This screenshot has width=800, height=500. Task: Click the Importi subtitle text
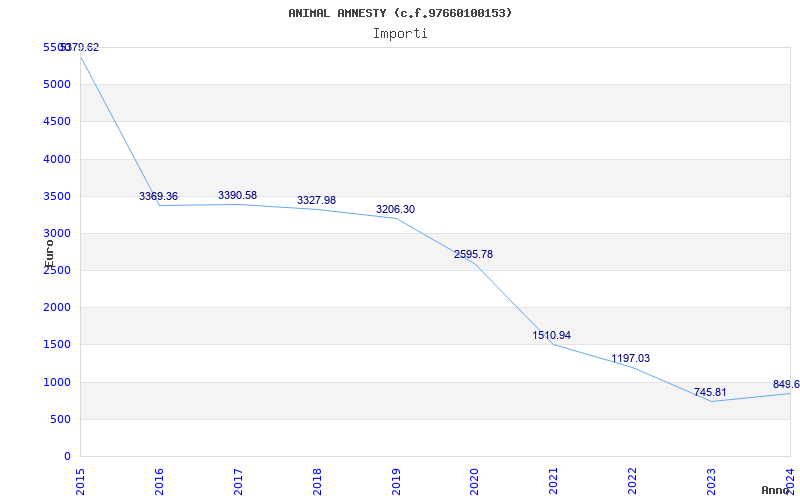point(400,33)
